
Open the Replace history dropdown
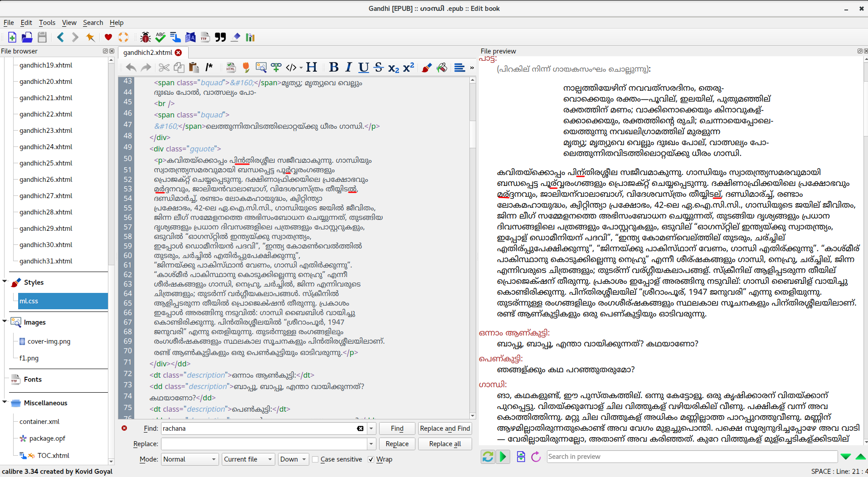[371, 444]
